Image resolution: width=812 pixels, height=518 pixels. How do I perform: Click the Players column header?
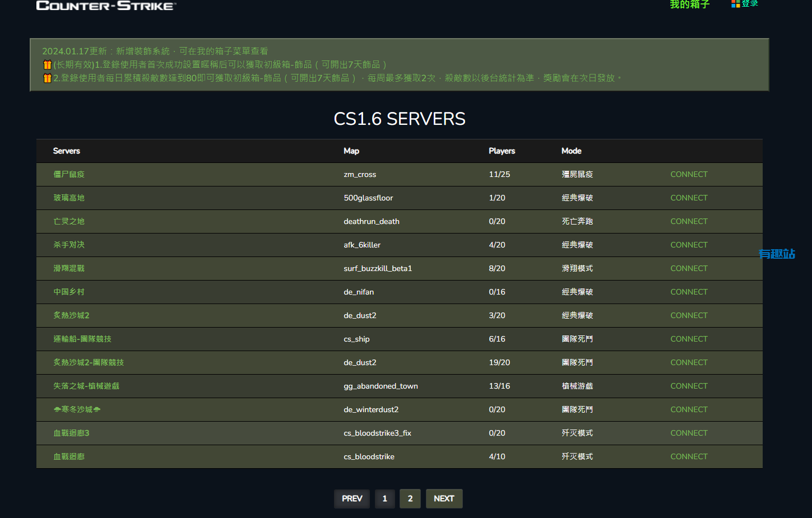[502, 151]
